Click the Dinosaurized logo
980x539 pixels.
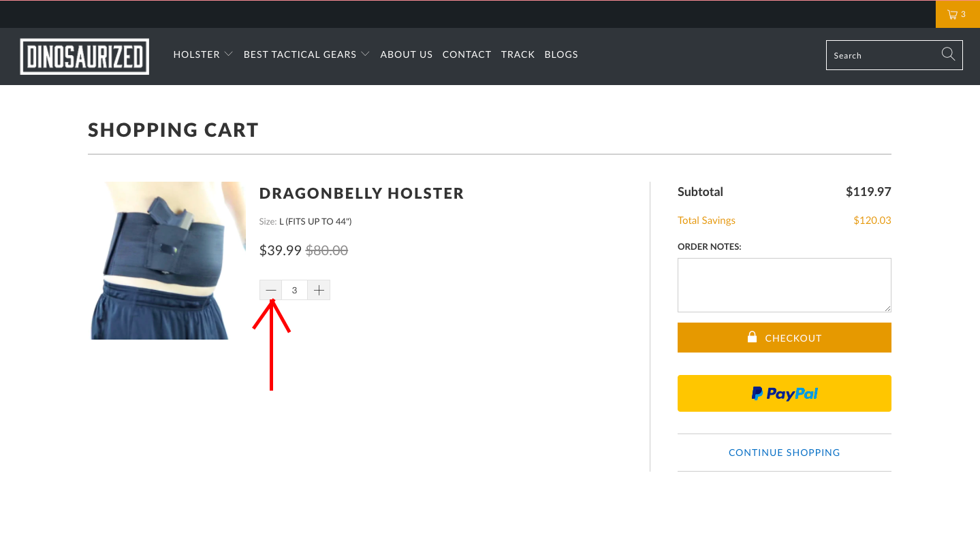tap(84, 56)
